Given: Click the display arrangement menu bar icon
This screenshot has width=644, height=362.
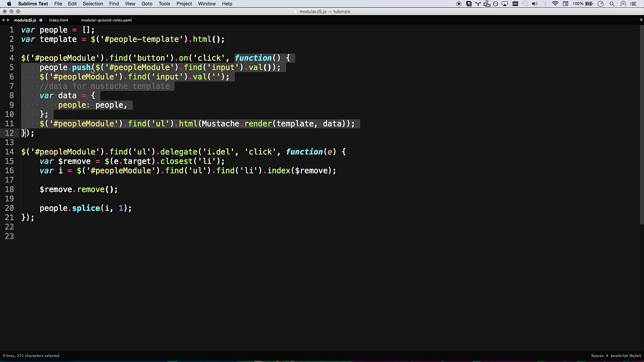Looking at the screenshot, I should [487, 4].
